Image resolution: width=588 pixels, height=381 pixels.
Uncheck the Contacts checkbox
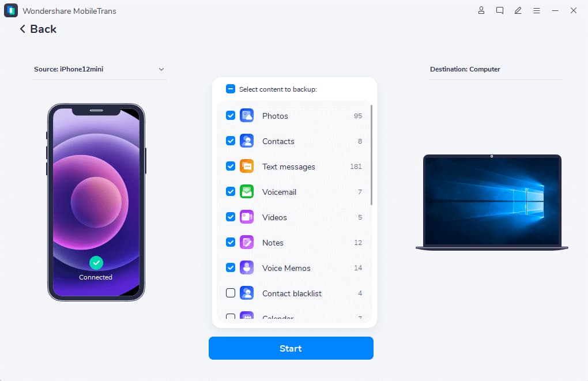pos(230,141)
